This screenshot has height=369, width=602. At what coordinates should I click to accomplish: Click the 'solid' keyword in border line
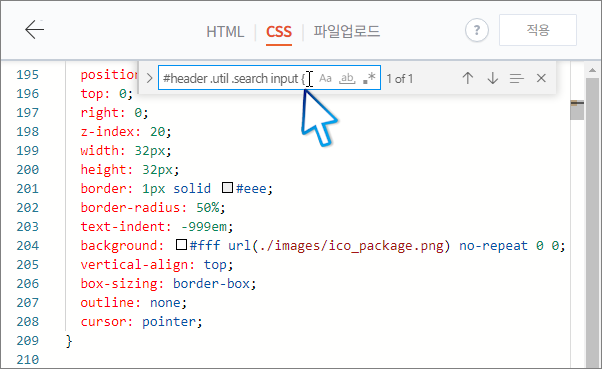(192, 189)
